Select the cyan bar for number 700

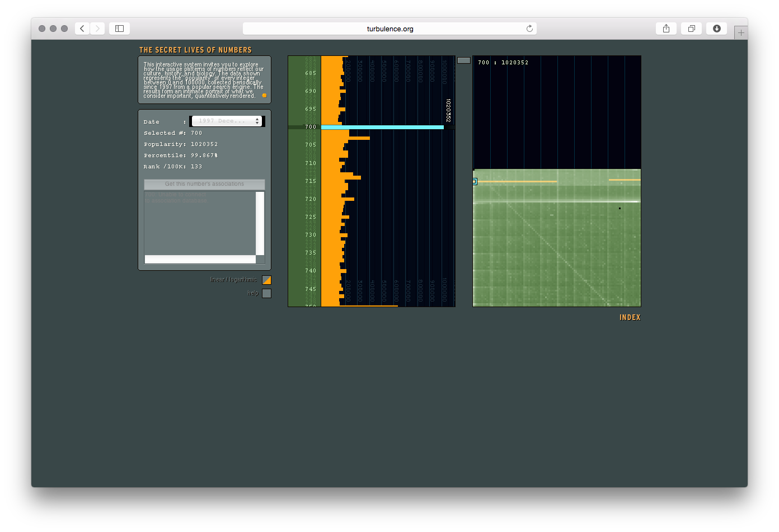click(382, 127)
